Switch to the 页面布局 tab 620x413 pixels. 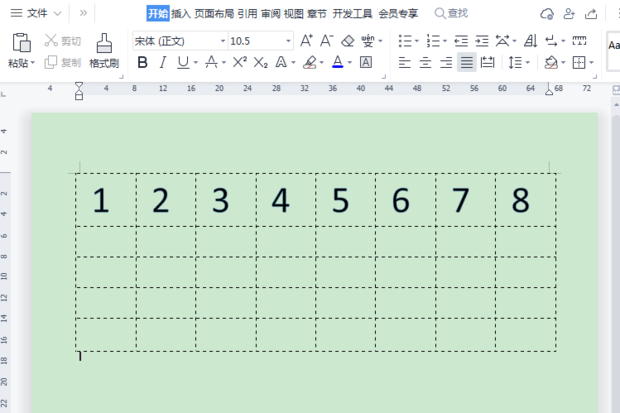tap(214, 14)
